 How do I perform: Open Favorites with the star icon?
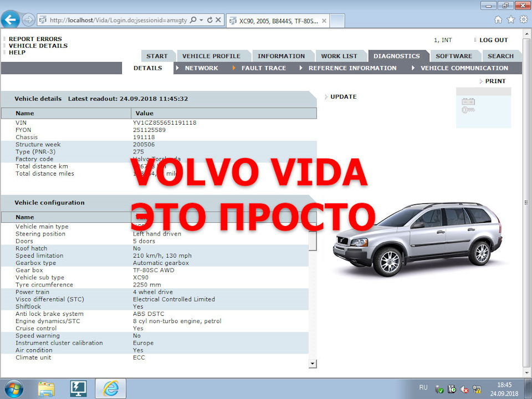[510, 19]
